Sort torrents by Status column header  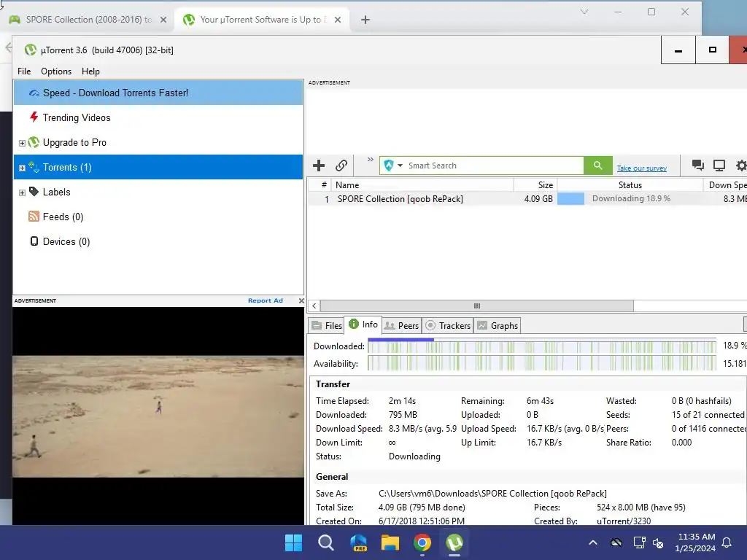pos(630,184)
